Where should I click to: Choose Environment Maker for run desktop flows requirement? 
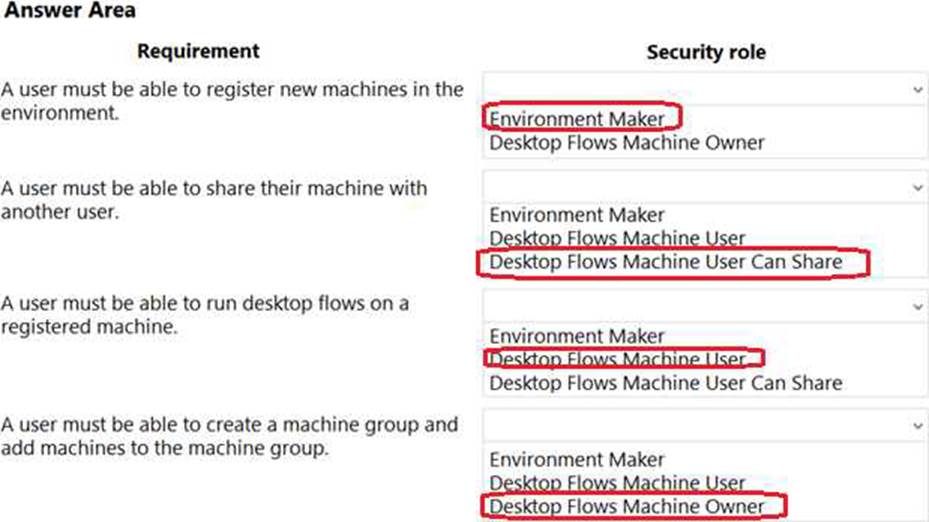coord(577,336)
